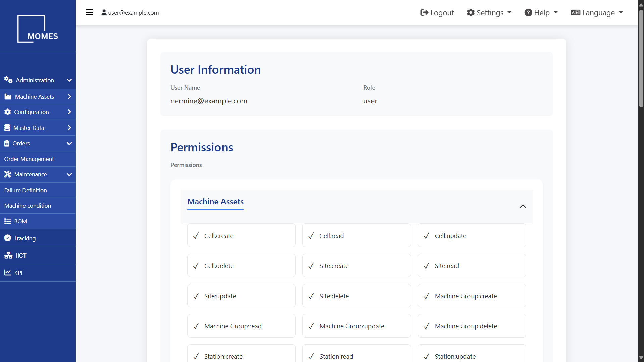The height and width of the screenshot is (362, 644).
Task: Click the Configuration cog icon
Action: [8, 112]
